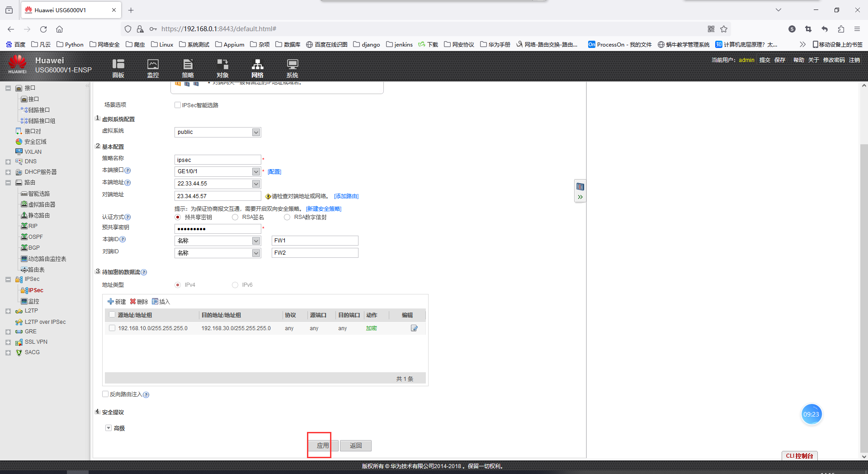Image resolution: width=868 pixels, height=474 pixels.
Task: Expand the DNS tree node
Action: point(8,161)
